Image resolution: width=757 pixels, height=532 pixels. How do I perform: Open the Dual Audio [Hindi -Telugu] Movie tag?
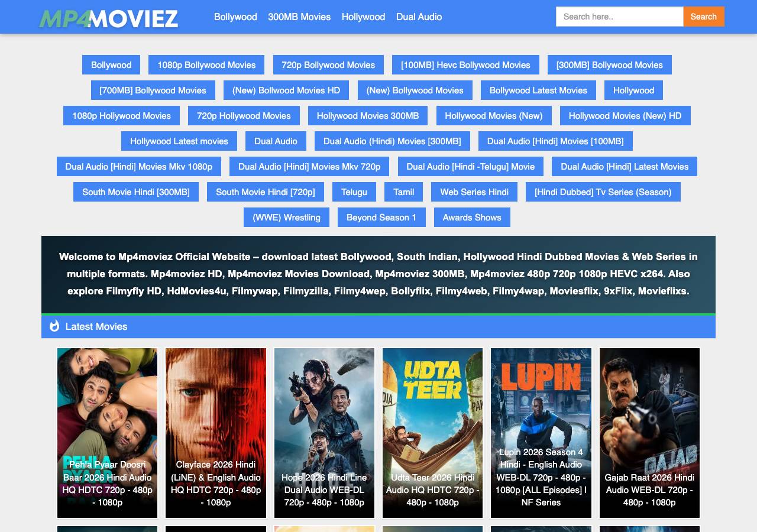(471, 167)
